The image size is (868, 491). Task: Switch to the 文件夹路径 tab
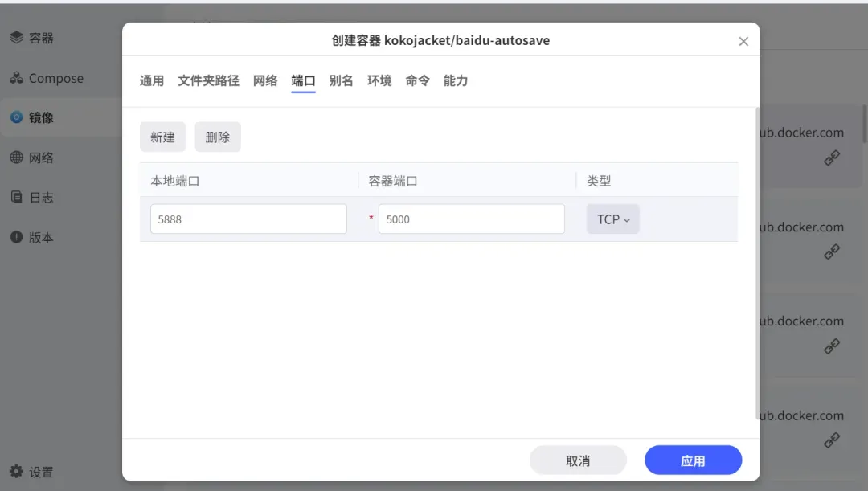pos(208,80)
